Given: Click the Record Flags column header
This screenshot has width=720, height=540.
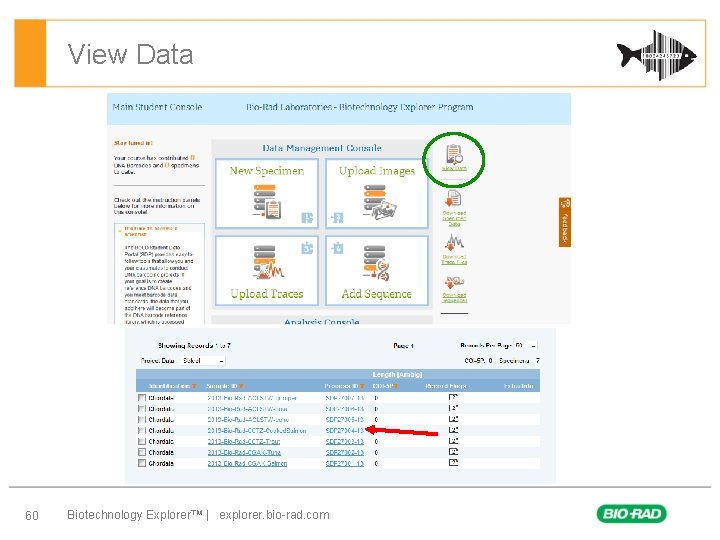Looking at the screenshot, I should tap(446, 386).
